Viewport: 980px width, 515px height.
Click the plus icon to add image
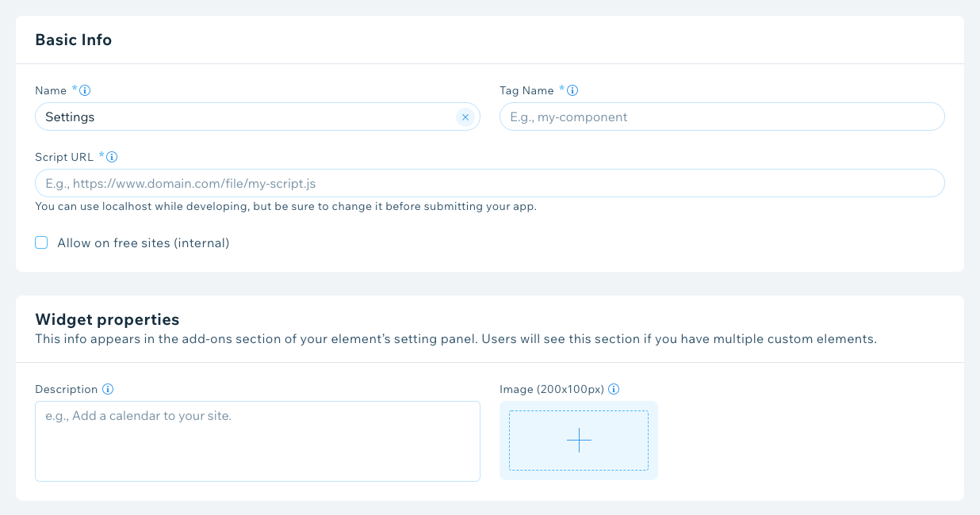click(x=579, y=441)
